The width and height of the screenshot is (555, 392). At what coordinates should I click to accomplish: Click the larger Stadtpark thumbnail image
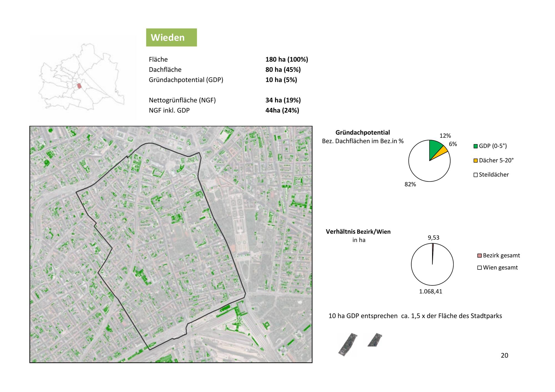[348, 344]
